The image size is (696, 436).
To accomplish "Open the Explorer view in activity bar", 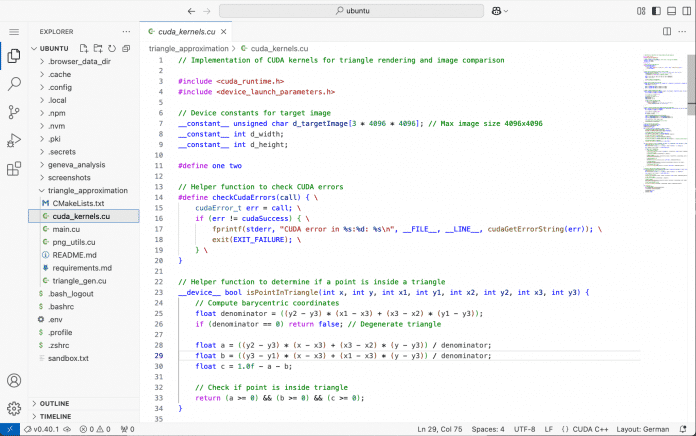I will [14, 56].
